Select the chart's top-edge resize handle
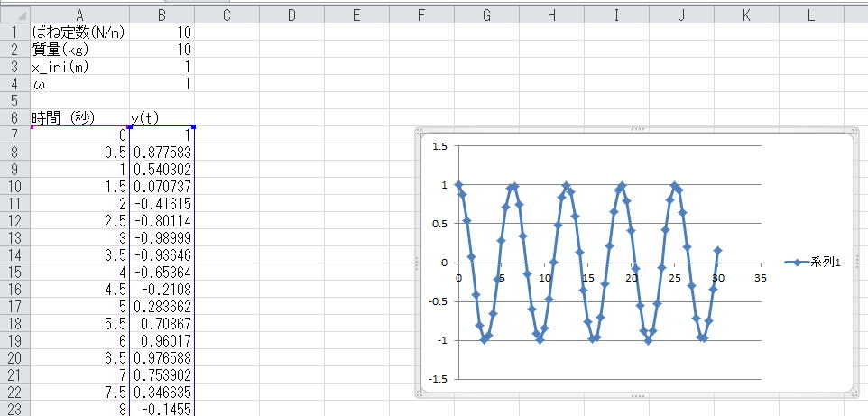 pyautogui.click(x=636, y=130)
